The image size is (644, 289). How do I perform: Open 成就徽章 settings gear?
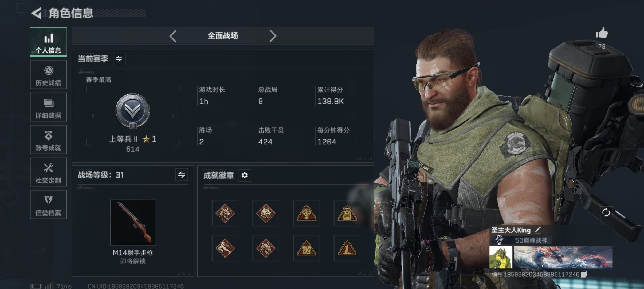[245, 175]
